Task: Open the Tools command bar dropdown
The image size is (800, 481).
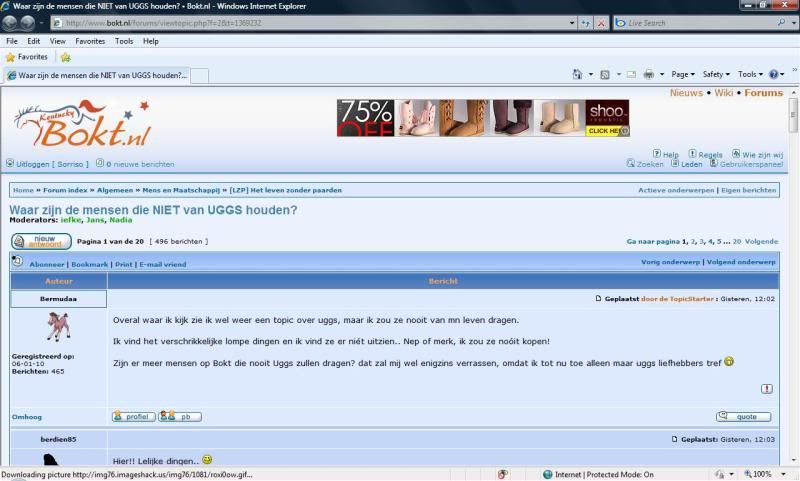Action: coord(750,74)
